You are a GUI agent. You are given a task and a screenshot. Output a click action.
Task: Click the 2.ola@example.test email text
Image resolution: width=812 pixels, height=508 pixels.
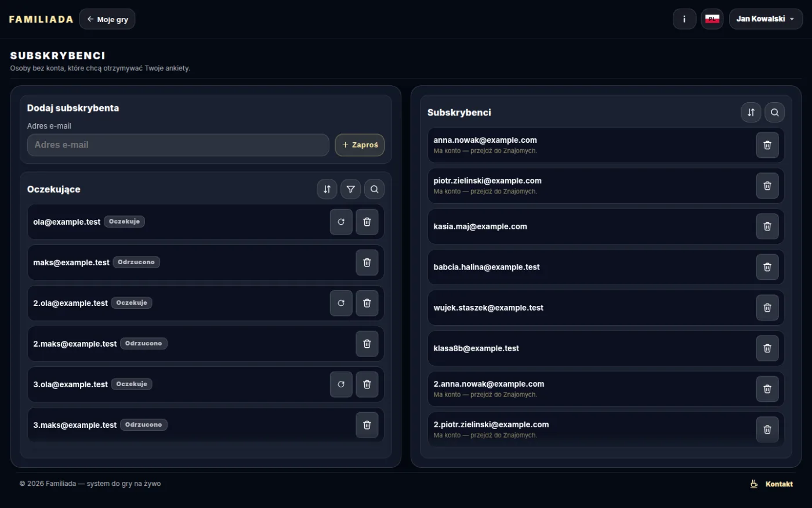click(70, 303)
